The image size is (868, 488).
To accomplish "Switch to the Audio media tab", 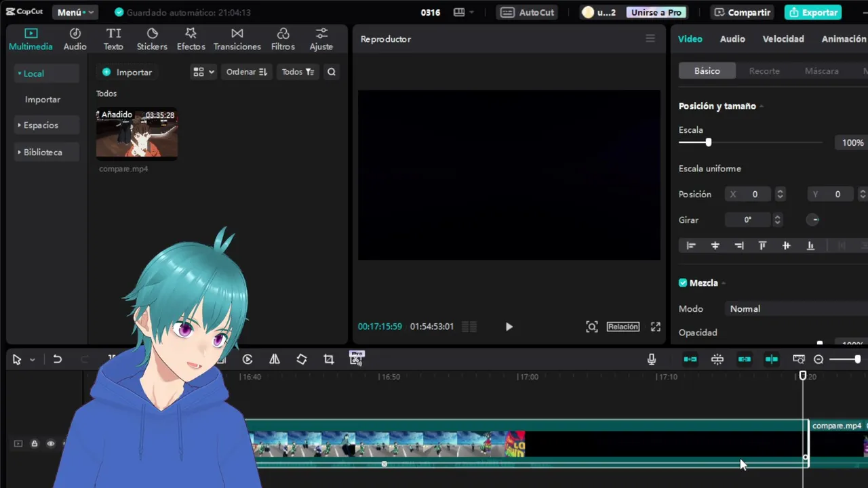I will pos(75,39).
